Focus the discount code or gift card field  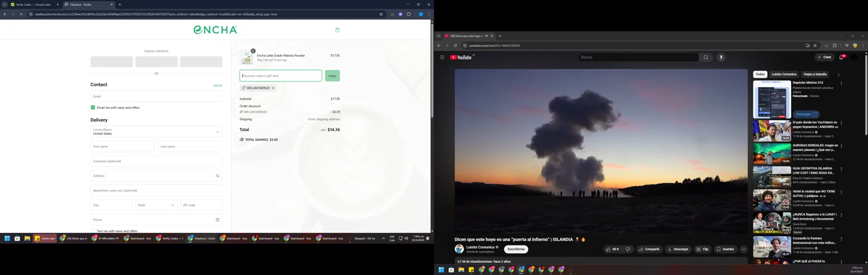281,76
